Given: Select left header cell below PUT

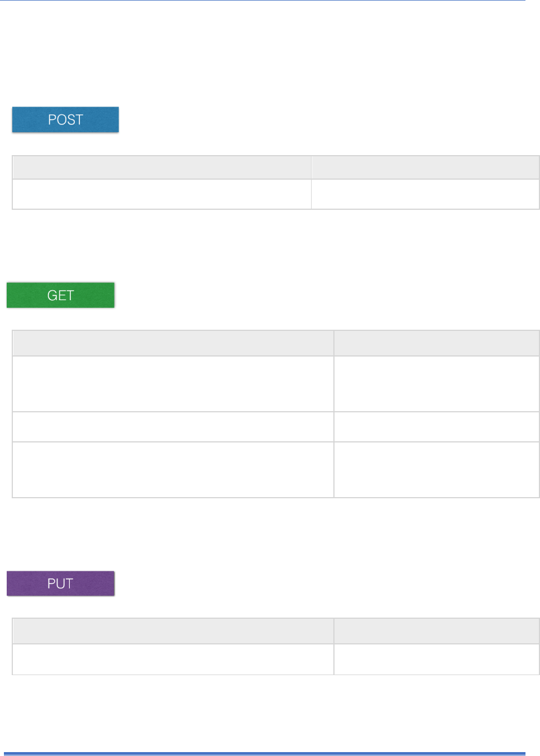Looking at the screenshot, I should 173,631.
